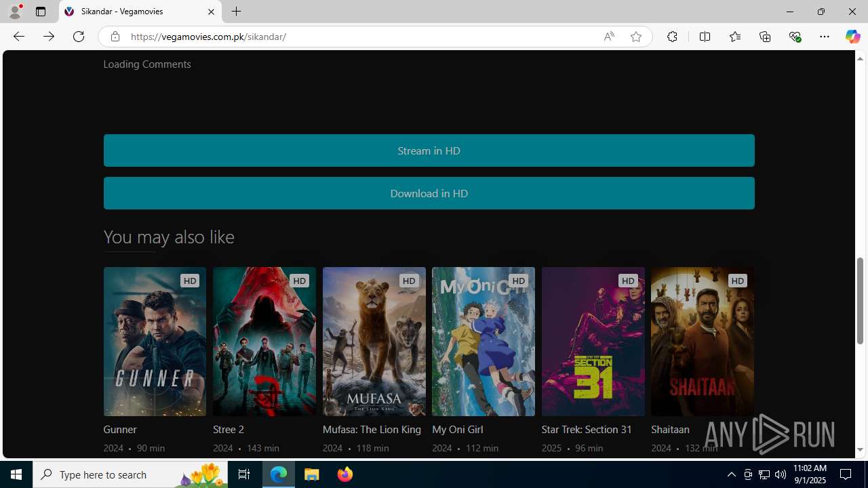Viewport: 868px width, 488px height.
Task: Open browser Extensions menu
Action: click(x=672, y=37)
